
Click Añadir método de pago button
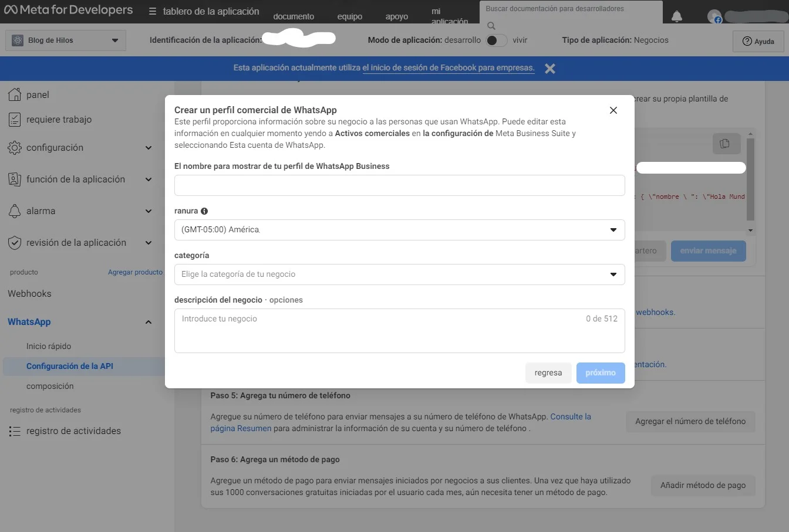tap(703, 486)
